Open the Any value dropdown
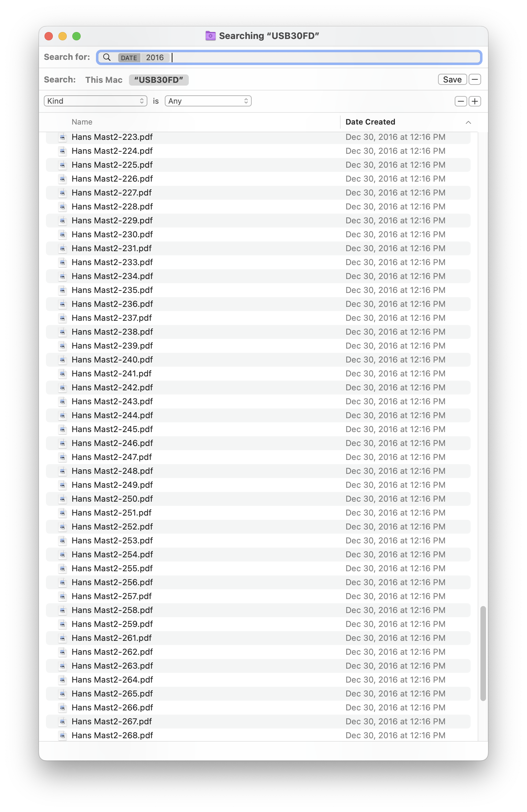The image size is (527, 812). click(x=208, y=101)
